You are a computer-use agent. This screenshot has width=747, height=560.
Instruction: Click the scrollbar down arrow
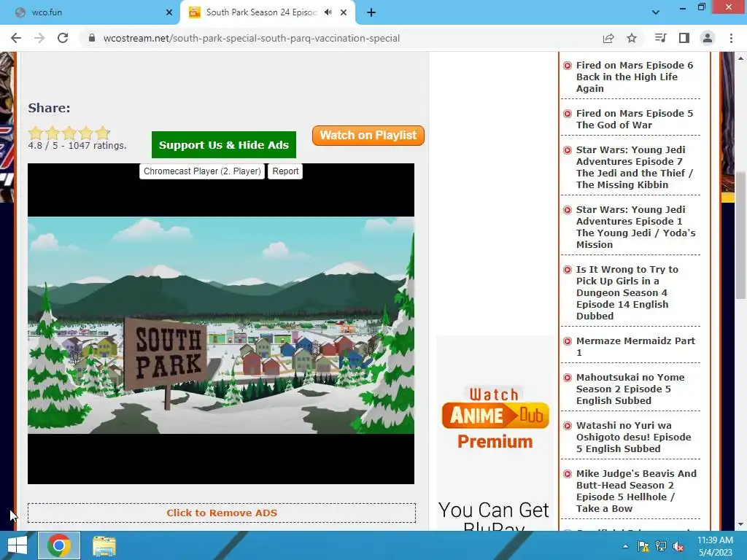pyautogui.click(x=741, y=525)
